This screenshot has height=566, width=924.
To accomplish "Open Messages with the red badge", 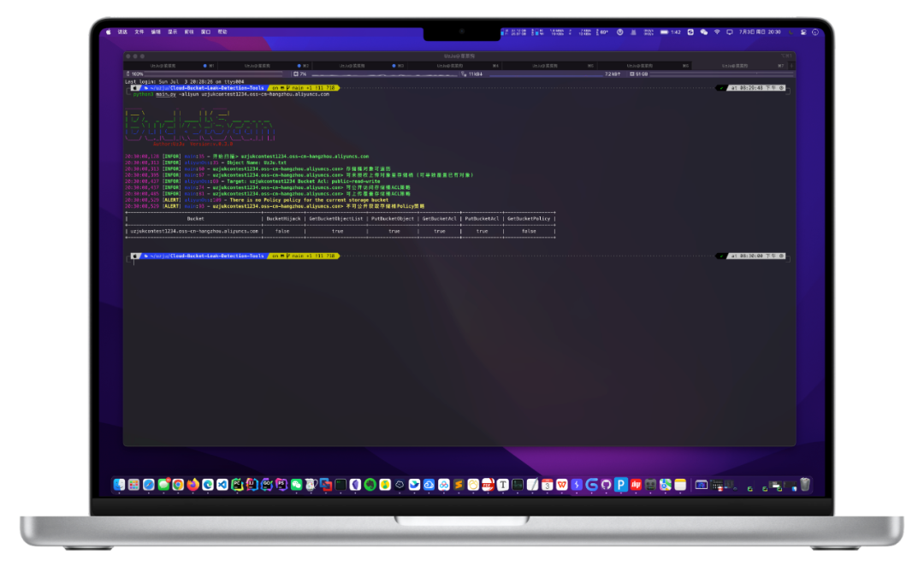I will pos(163,485).
